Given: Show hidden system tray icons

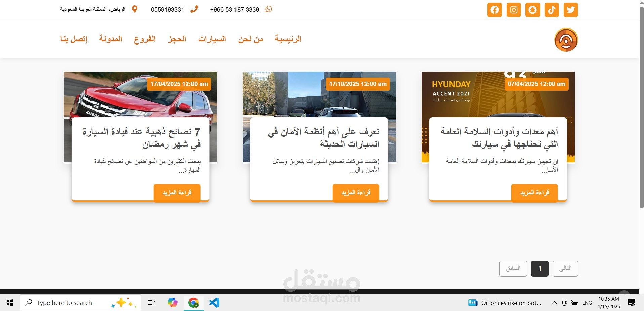Looking at the screenshot, I should point(554,303).
